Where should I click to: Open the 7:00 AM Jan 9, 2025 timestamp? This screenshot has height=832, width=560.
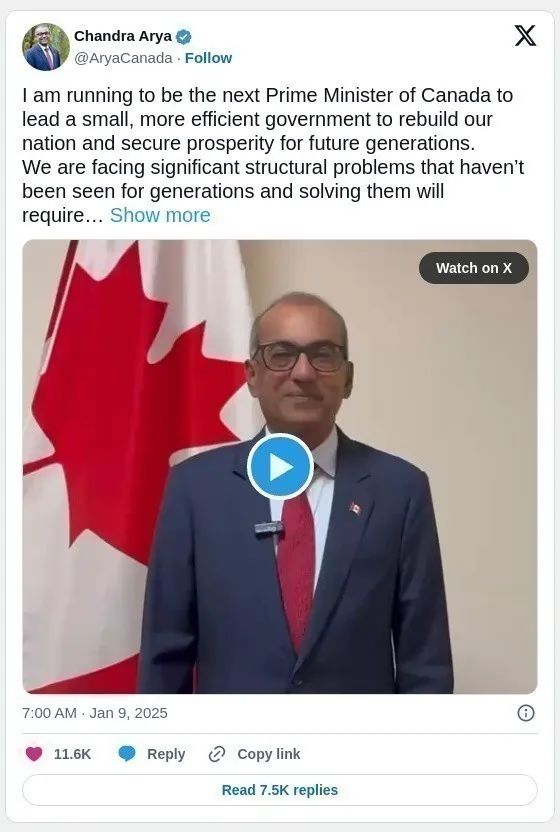pos(94,713)
